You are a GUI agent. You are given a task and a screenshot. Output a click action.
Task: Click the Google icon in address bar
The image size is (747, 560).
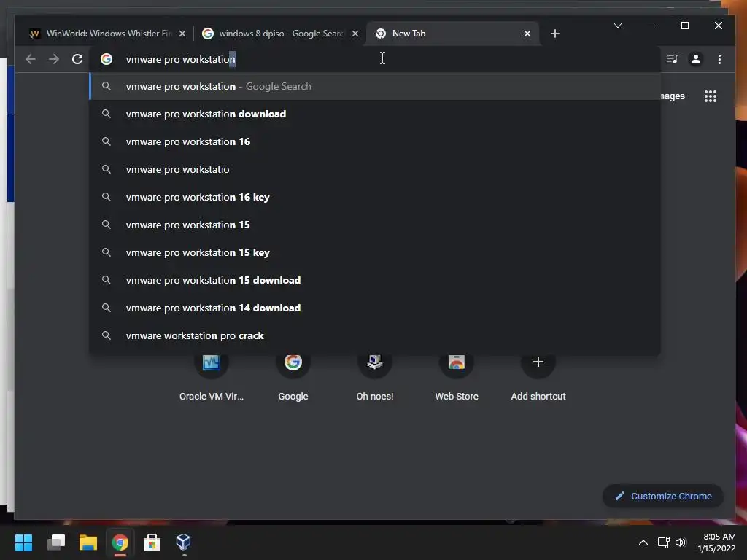107,59
